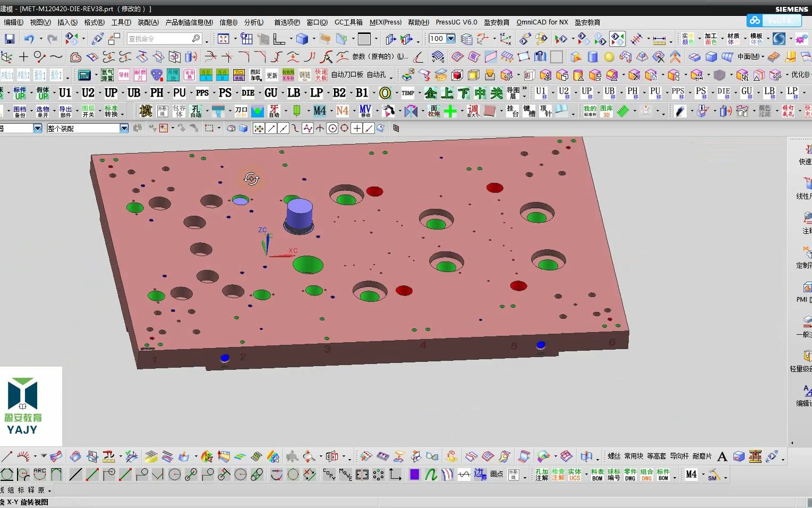This screenshot has height=508, width=812.
Task: Click the 料表 BOM icon
Action: click(597, 475)
